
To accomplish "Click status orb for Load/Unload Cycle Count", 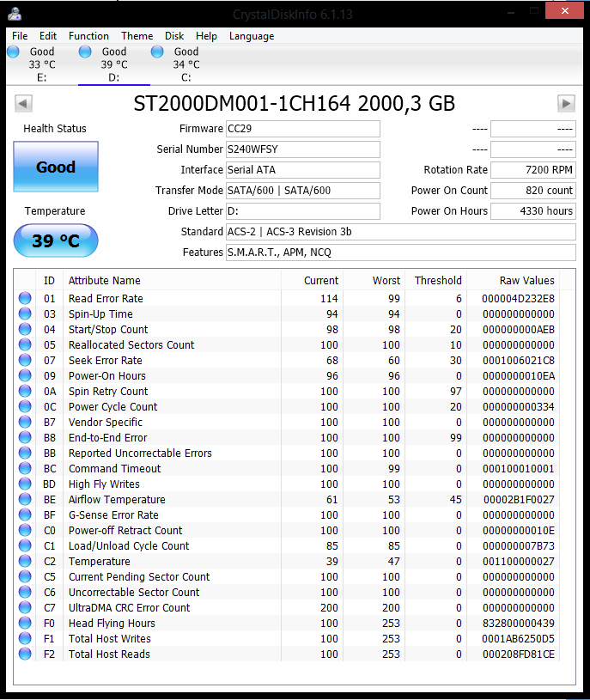I will pos(25,545).
